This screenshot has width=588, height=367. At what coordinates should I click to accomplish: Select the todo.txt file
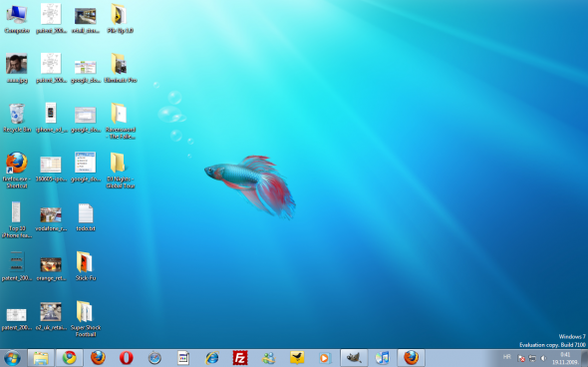(86, 216)
